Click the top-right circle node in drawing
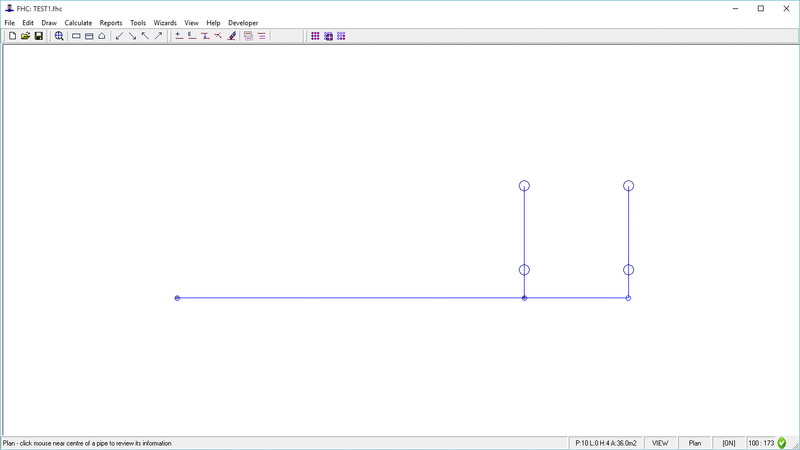The image size is (800, 450). (x=628, y=186)
